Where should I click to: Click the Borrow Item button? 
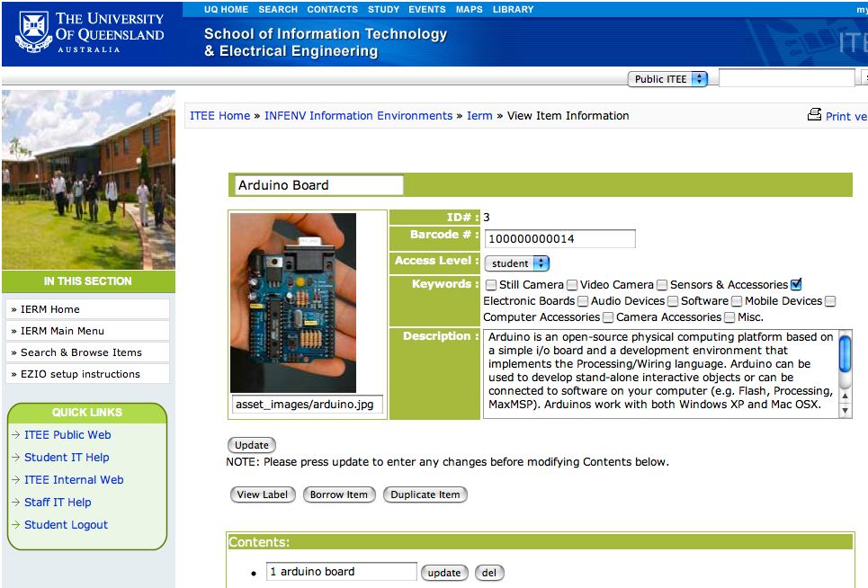pos(339,494)
